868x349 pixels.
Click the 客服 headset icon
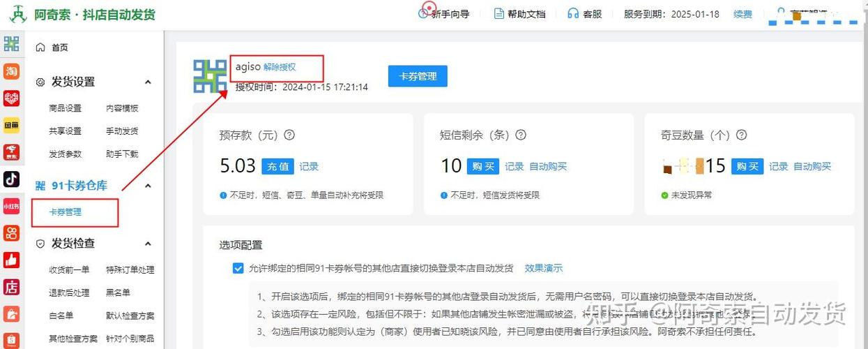[x=573, y=13]
